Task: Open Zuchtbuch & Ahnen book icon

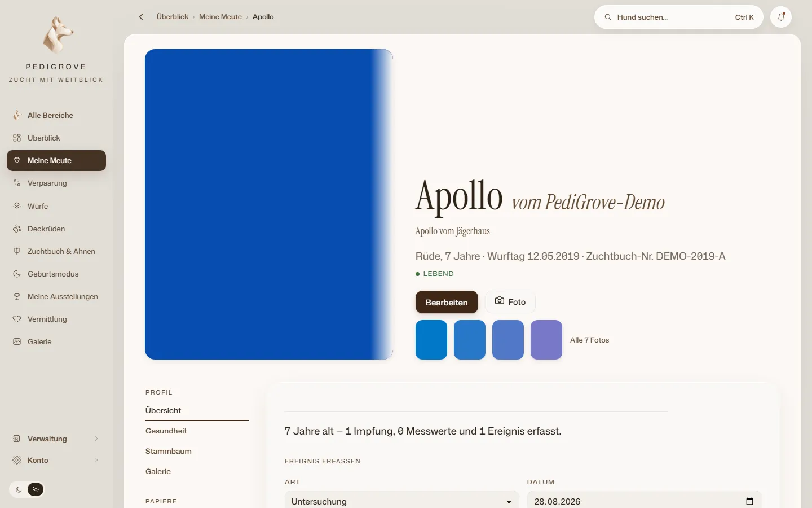Action: click(x=17, y=251)
